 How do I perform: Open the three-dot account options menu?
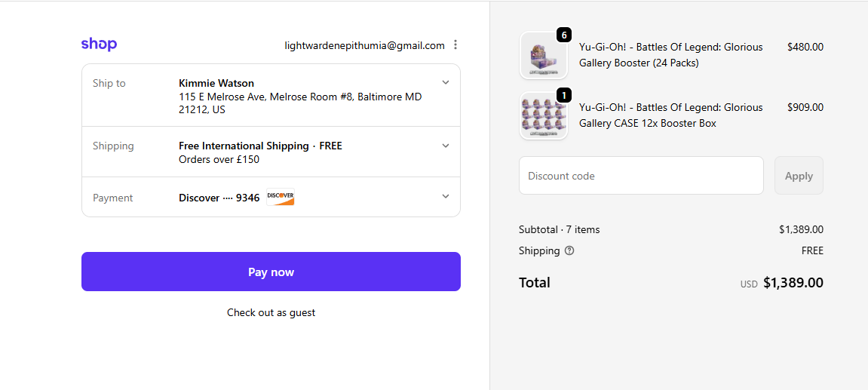tap(455, 45)
